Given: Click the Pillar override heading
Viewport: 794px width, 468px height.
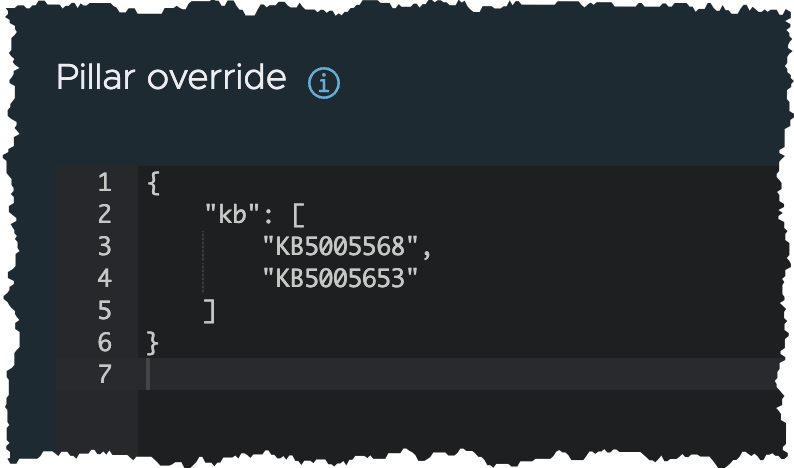Looking at the screenshot, I should (172, 77).
